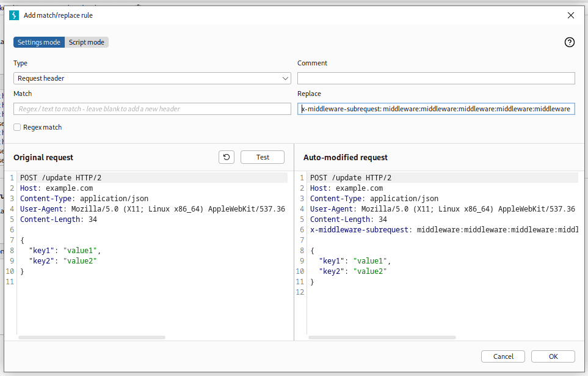Screen dimensions: 588x376
Task: Click the Replace field with x-middleware-subrequest
Action: coord(436,109)
